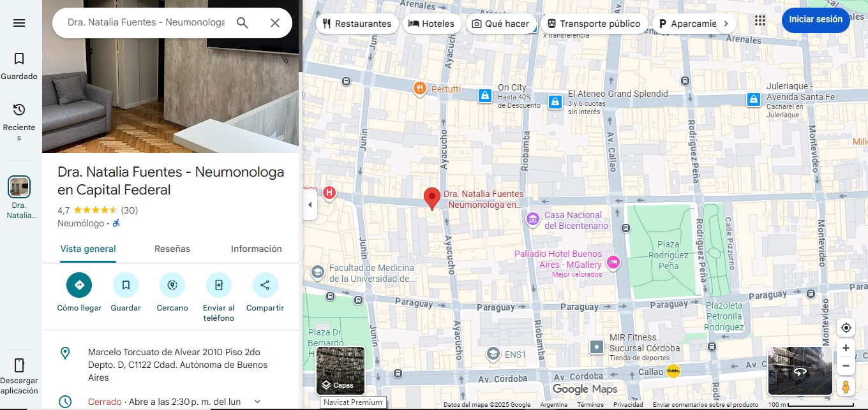
Task: Click Enviar al teléfono icon
Action: [x=219, y=285]
